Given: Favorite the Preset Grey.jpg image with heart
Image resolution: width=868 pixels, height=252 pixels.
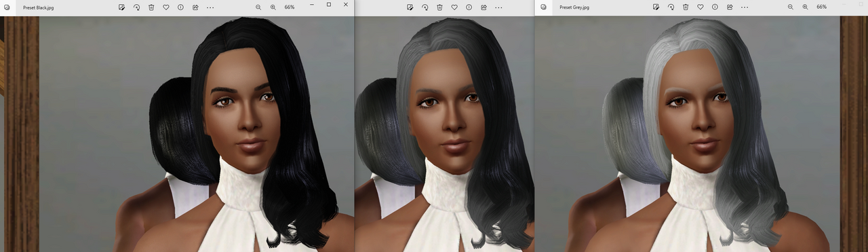Looking at the screenshot, I should pos(701,7).
